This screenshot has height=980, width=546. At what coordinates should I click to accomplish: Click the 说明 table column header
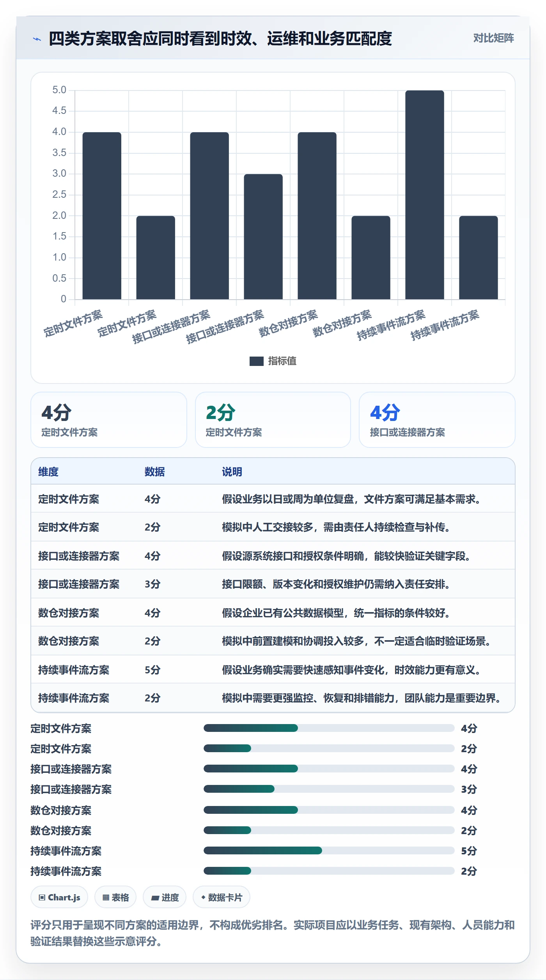(232, 472)
